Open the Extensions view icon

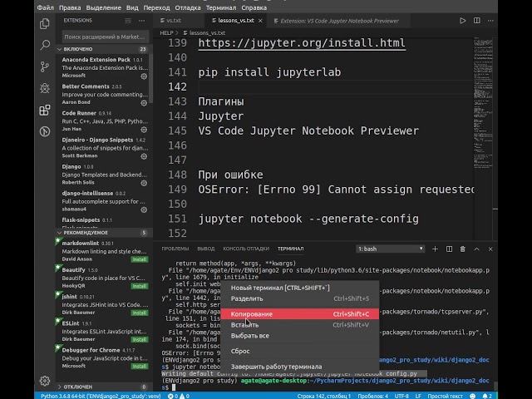pyautogui.click(x=45, y=110)
